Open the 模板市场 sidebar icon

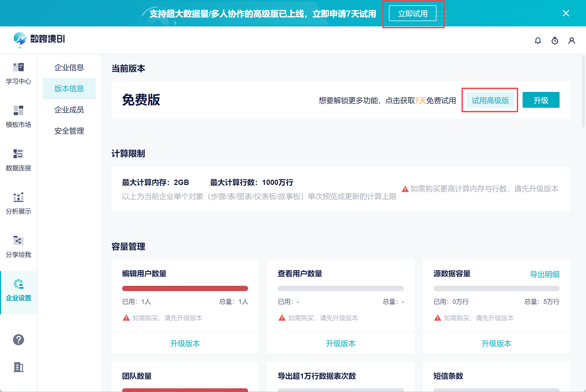pos(18,111)
